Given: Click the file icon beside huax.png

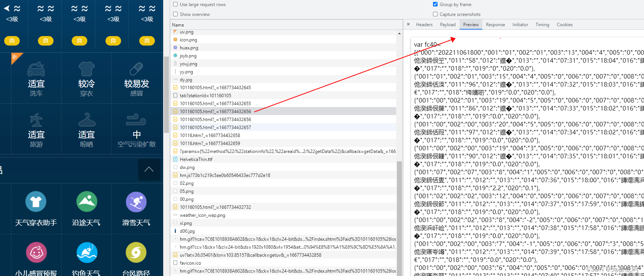Looking at the screenshot, I should tap(175, 47).
